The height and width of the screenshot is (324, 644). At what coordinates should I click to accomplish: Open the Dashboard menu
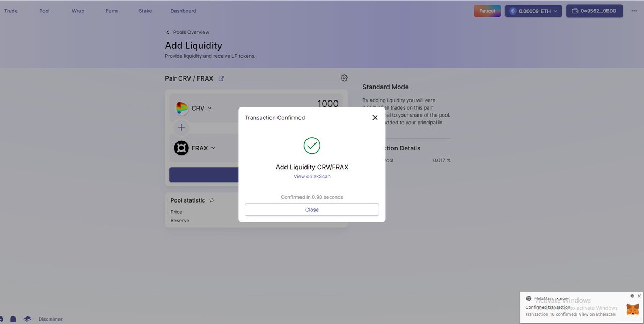click(x=183, y=11)
